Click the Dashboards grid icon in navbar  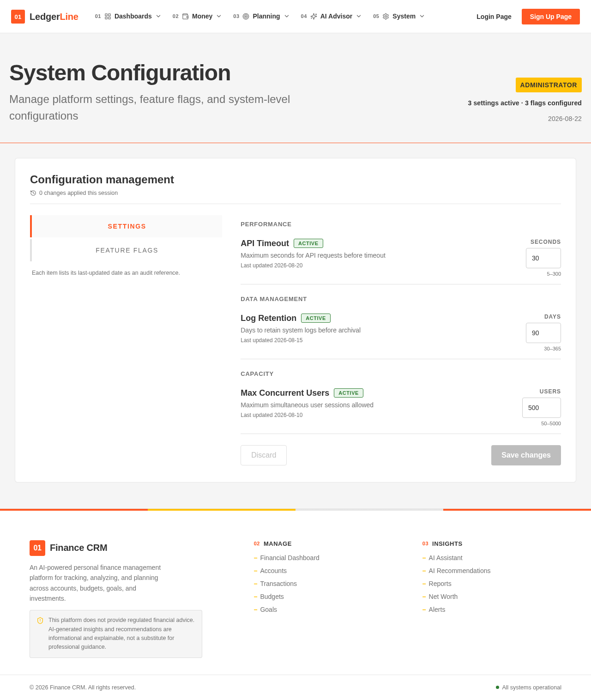(108, 16)
